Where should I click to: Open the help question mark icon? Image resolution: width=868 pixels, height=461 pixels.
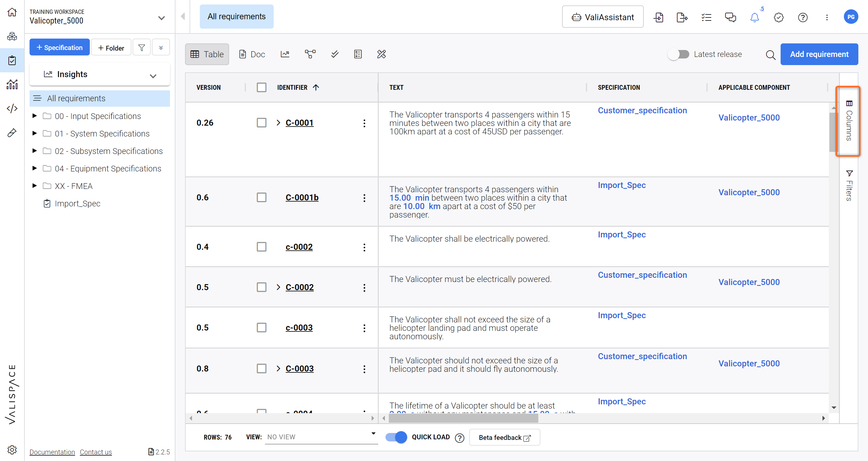point(803,17)
